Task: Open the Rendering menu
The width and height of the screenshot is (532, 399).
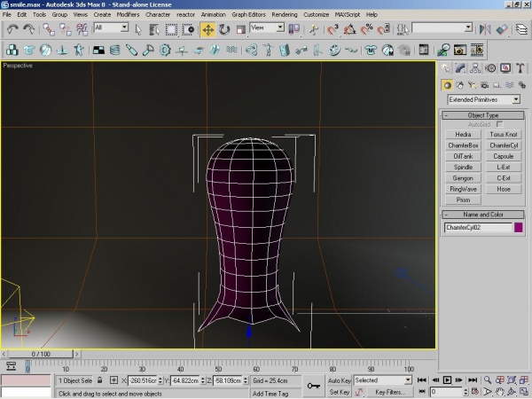Action: [285, 14]
